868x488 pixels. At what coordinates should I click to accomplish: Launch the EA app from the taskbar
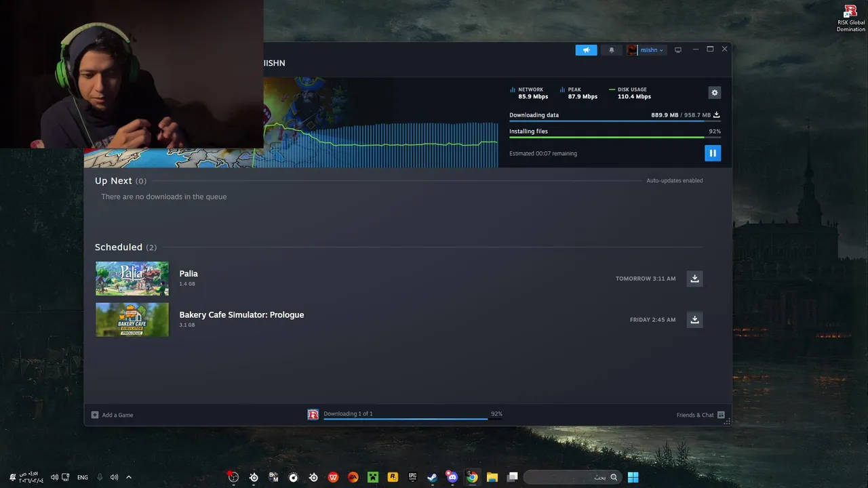point(353,477)
